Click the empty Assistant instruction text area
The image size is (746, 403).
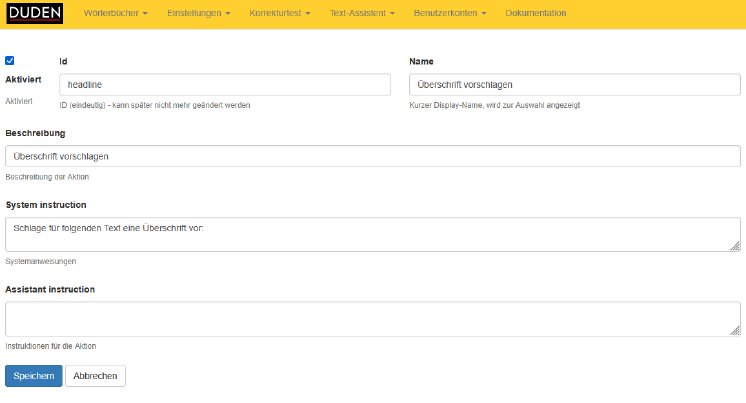373,319
